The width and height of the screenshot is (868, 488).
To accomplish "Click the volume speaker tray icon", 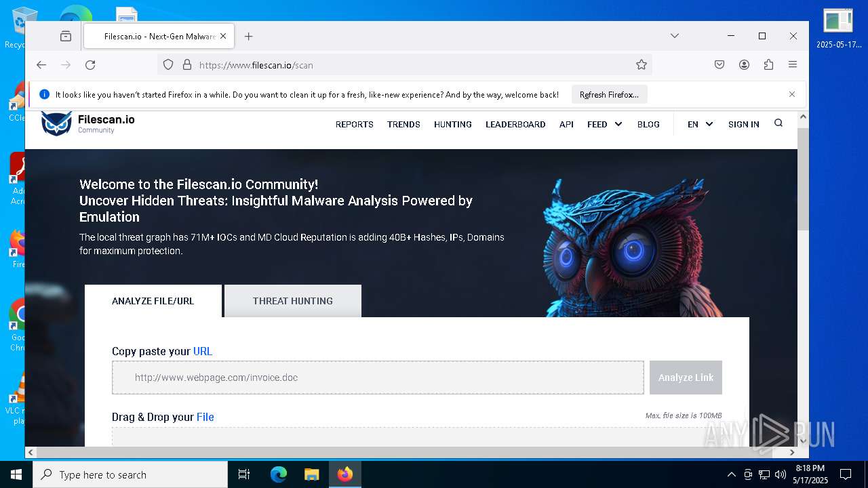I will [781, 474].
